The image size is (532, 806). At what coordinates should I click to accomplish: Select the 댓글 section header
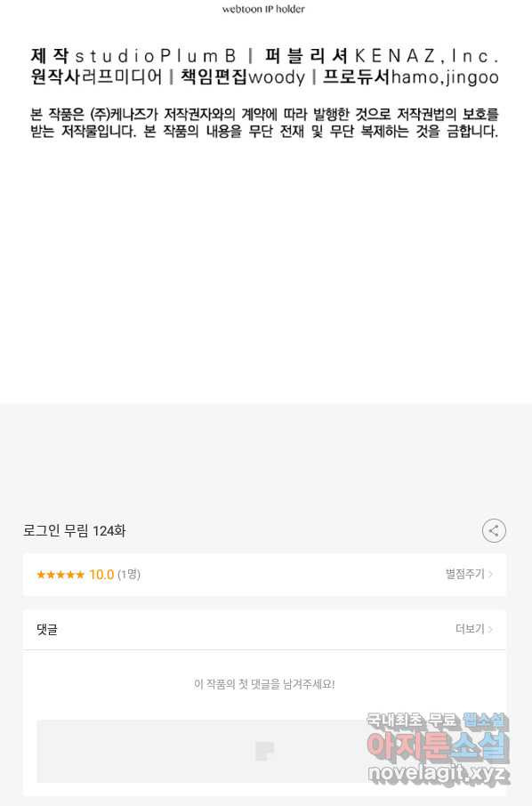47,629
